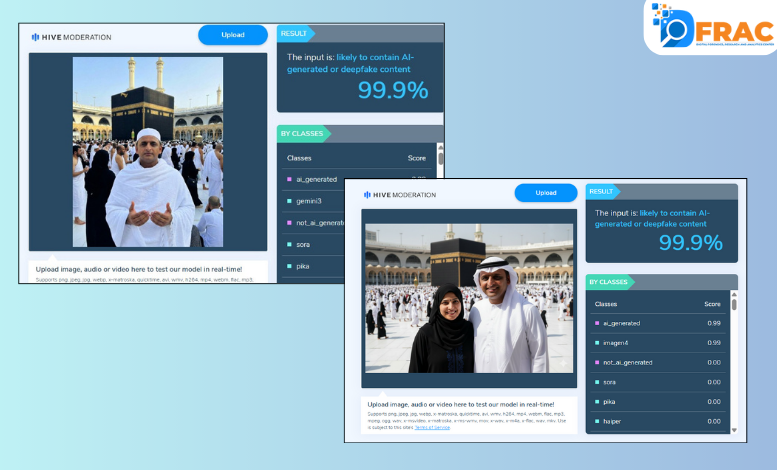Select the not_ai_generated row scoring 0.00
Screen dimensions: 777x470
(660, 362)
